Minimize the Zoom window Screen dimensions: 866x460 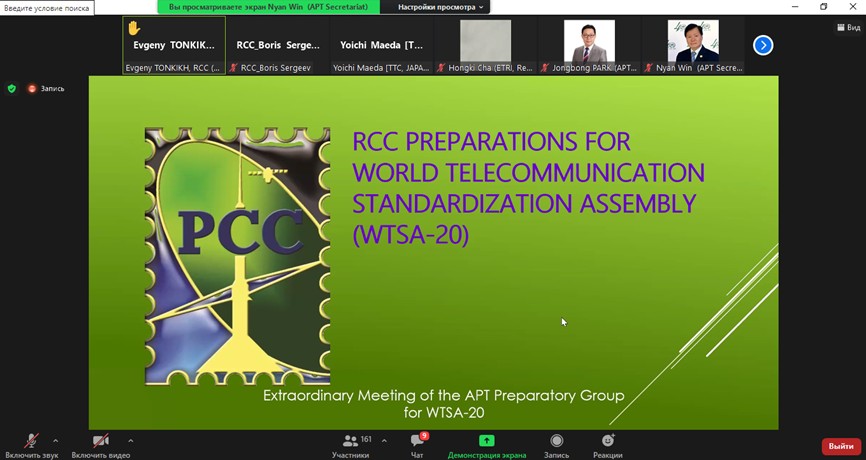point(795,7)
